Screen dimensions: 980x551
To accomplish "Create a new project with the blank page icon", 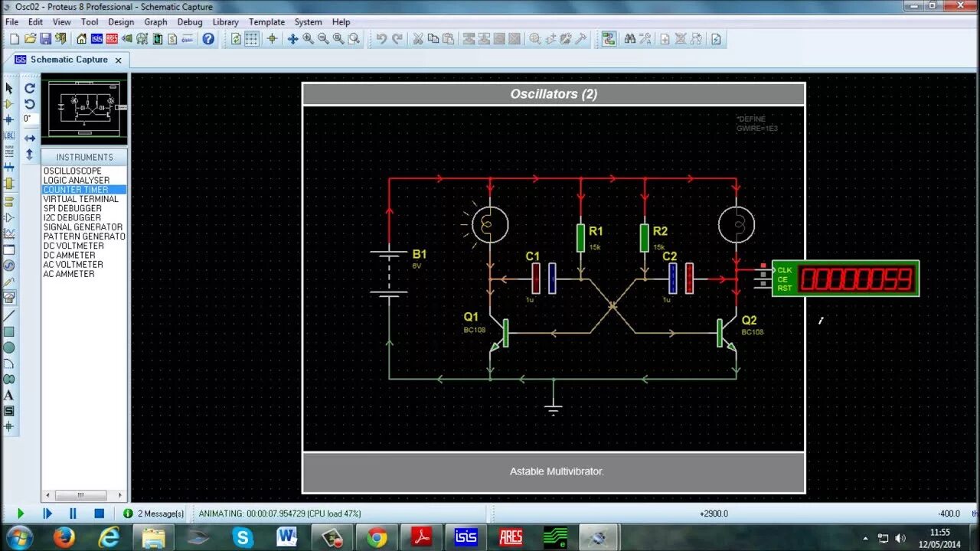I will (14, 38).
